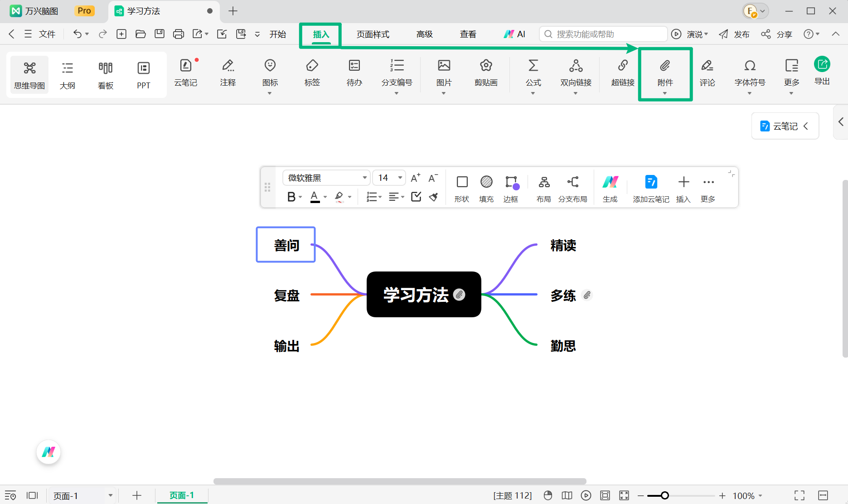The height and width of the screenshot is (504, 848).
Task: Print the mind map
Action: click(x=179, y=34)
